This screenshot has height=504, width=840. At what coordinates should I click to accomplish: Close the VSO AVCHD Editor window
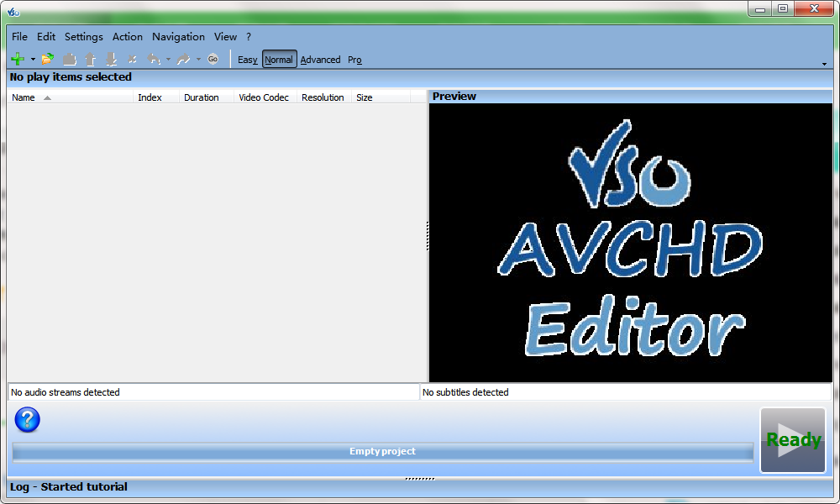tap(814, 8)
